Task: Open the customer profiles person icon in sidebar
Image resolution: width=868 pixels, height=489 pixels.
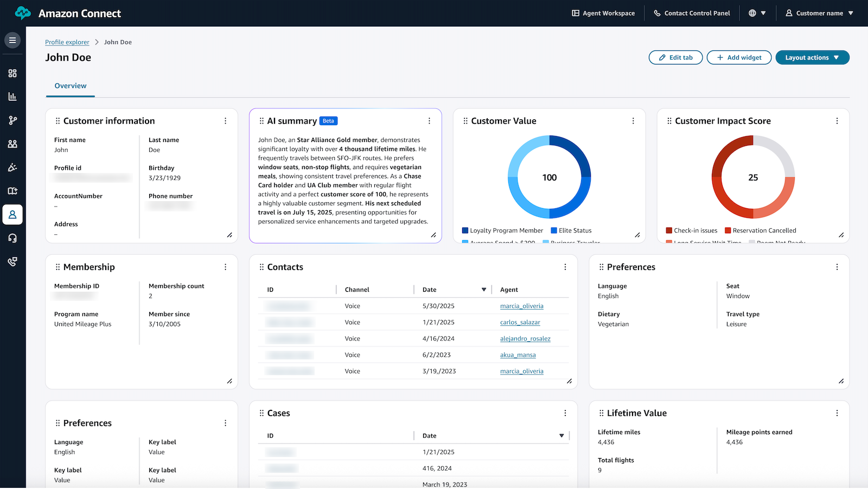Action: click(12, 214)
